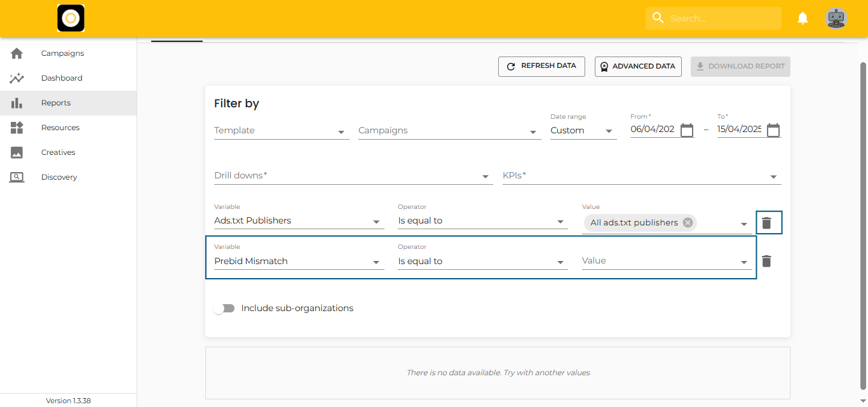Open the robot user avatar menu
The width and height of the screenshot is (868, 407).
pyautogui.click(x=836, y=18)
